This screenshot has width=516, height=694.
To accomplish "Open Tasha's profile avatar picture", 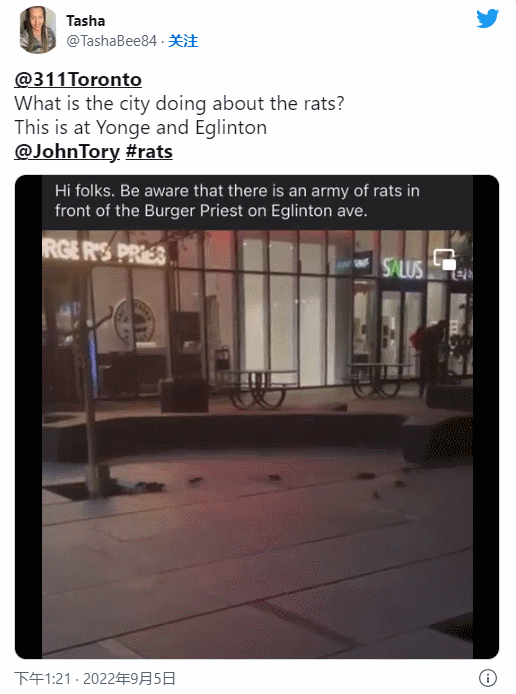I will pyautogui.click(x=38, y=30).
